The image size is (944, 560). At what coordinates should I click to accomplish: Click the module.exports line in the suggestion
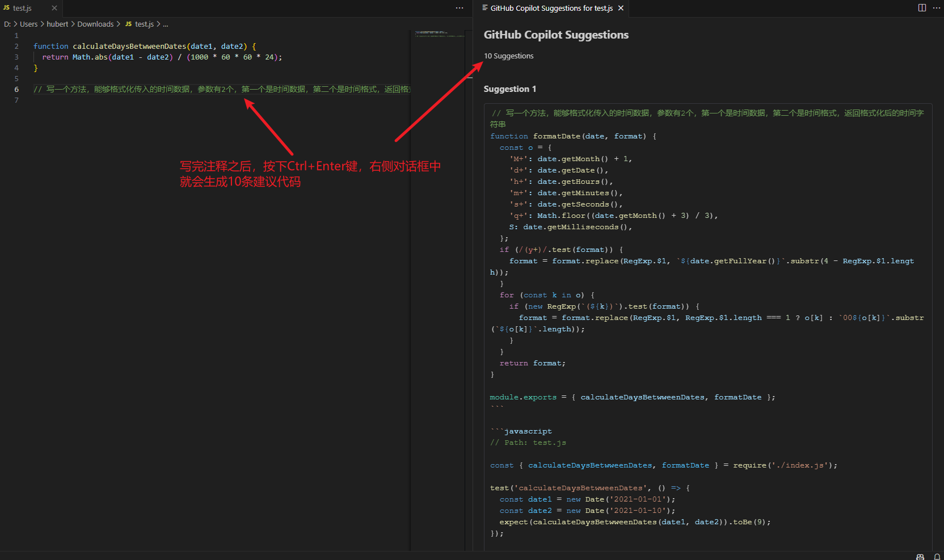pos(633,397)
